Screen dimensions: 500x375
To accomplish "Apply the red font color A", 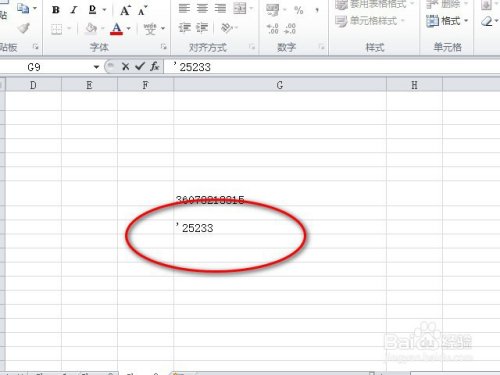I will [116, 29].
